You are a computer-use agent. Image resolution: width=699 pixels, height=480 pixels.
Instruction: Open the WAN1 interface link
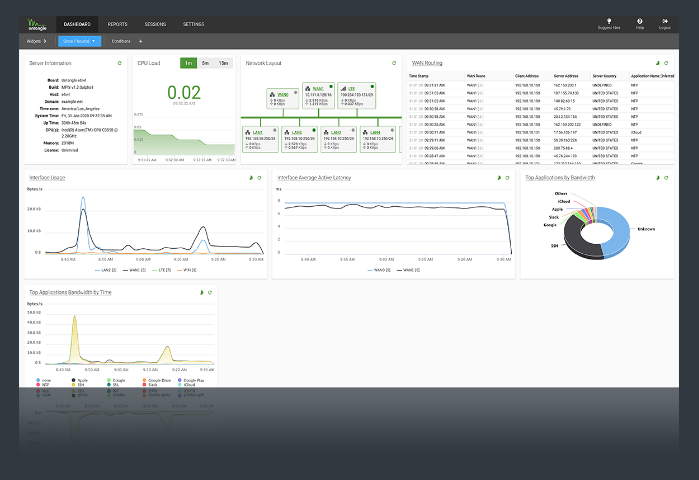[318, 89]
